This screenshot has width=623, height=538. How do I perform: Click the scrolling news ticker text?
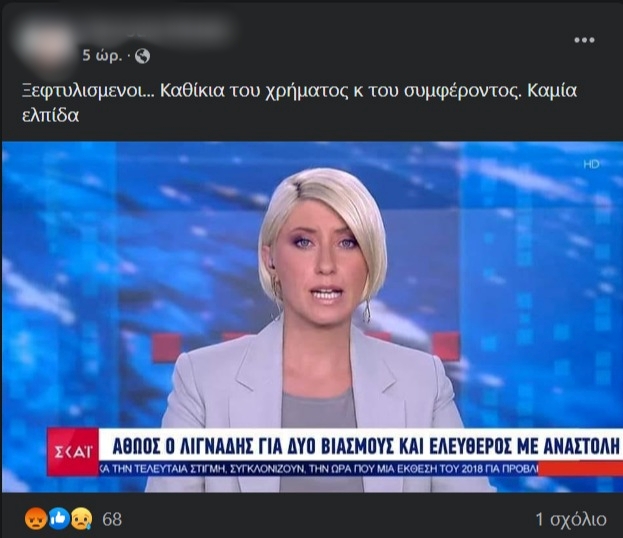tap(318, 469)
